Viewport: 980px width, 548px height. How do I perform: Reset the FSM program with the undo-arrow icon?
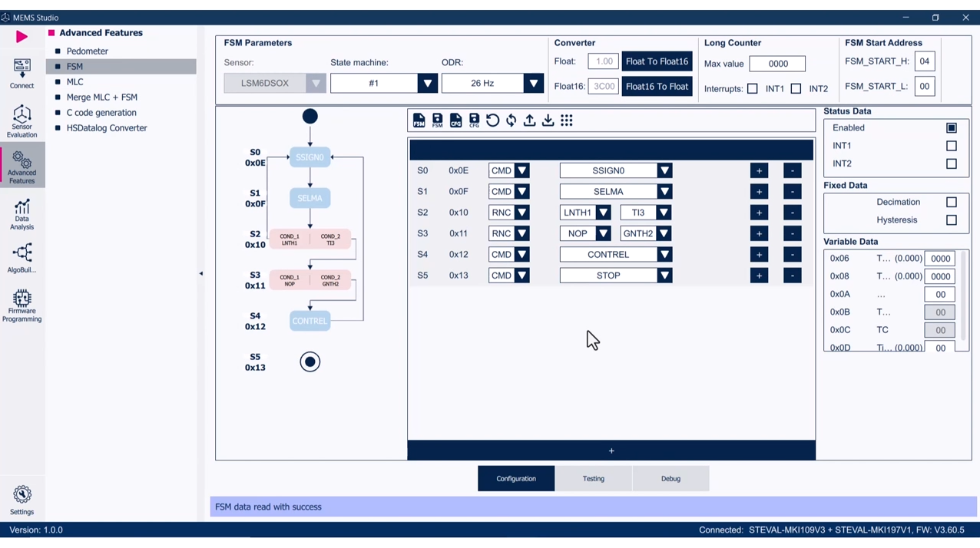[492, 120]
